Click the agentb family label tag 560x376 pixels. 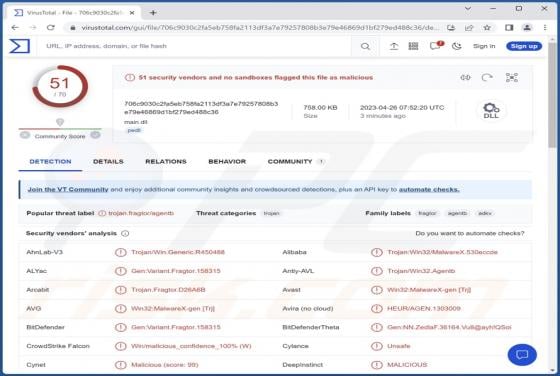[x=457, y=213]
